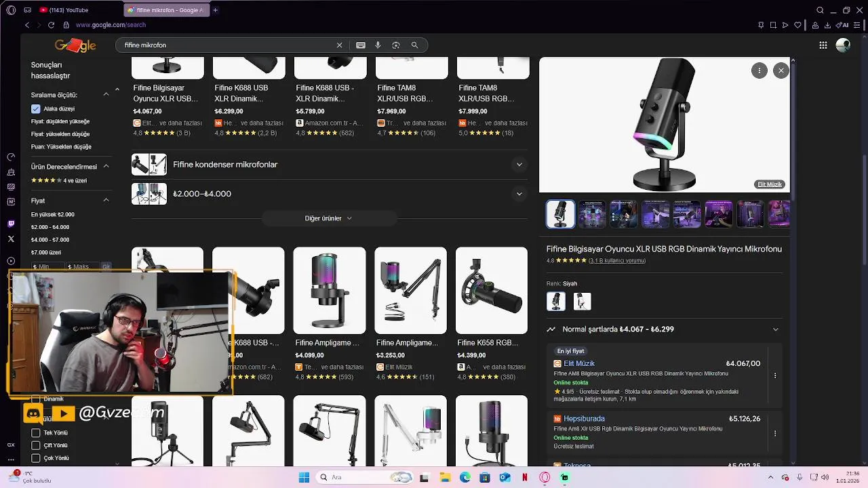868x488 pixels.
Task: Toggle Alaka düzeyi sort checkbox
Action: 36,108
